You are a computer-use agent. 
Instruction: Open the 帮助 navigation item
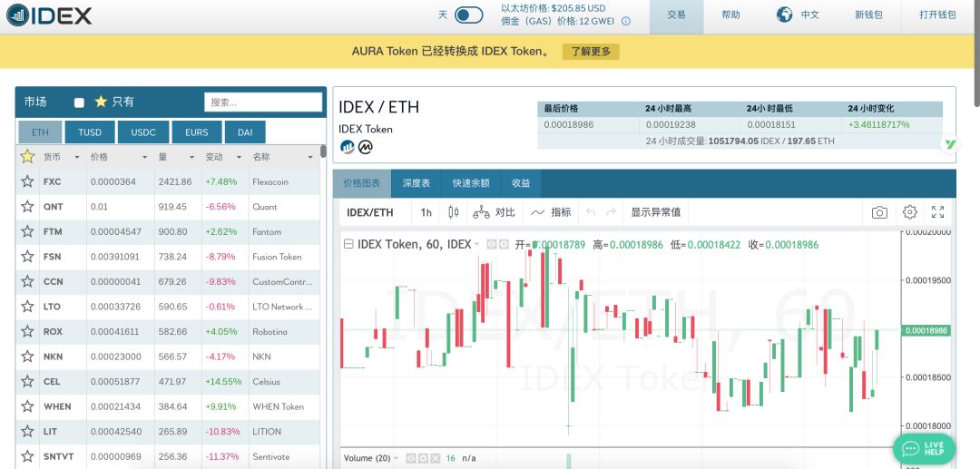tap(730, 15)
